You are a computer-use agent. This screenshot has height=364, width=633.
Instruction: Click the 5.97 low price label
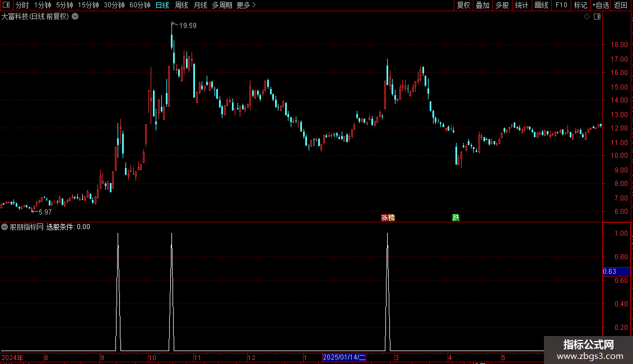(x=45, y=212)
